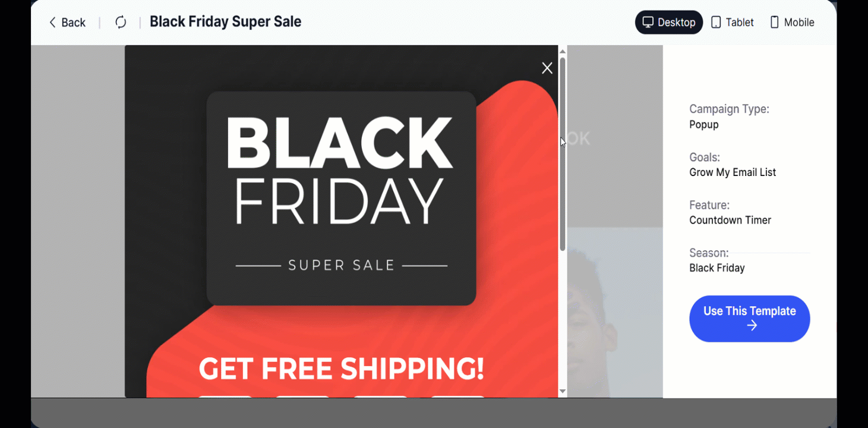Click the preview scrollbar down arrow
Screen dimensions: 868x428
(x=563, y=391)
